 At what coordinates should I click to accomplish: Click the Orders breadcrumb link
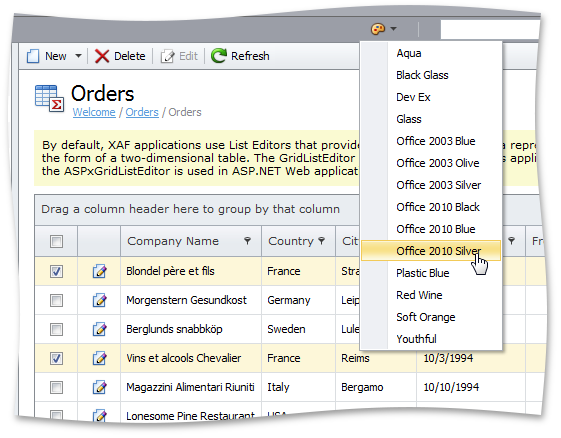point(142,112)
